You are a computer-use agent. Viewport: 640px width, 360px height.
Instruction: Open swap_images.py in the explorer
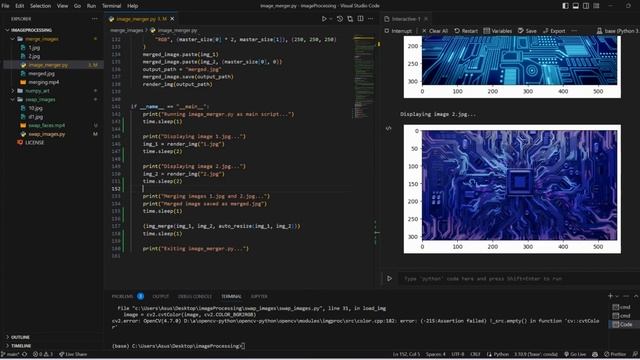[x=47, y=134]
